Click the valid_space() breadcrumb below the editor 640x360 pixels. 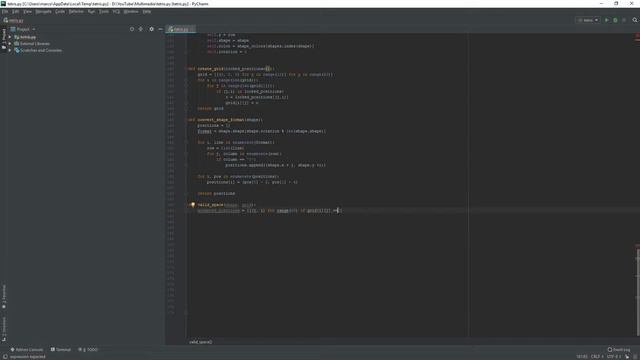click(201, 342)
